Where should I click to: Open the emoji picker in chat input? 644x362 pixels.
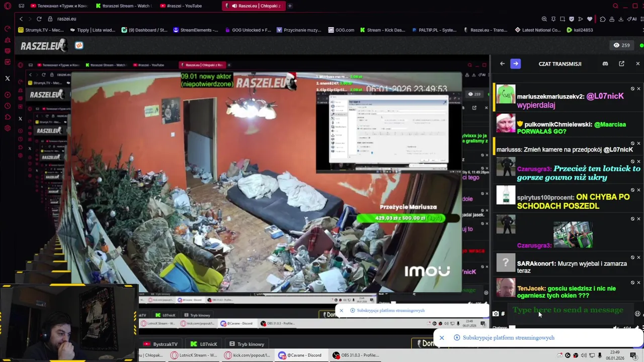(637, 314)
